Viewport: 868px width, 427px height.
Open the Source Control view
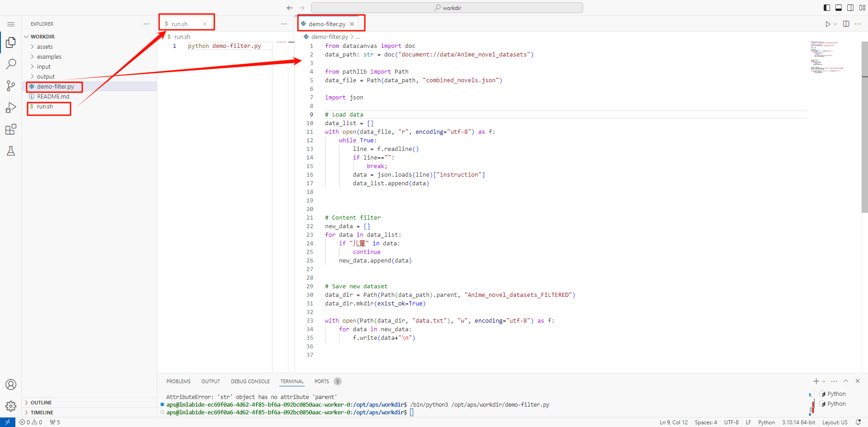pos(11,86)
